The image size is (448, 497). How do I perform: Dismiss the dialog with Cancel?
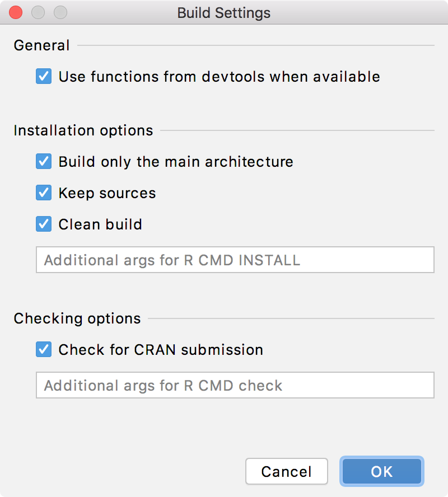coord(286,471)
